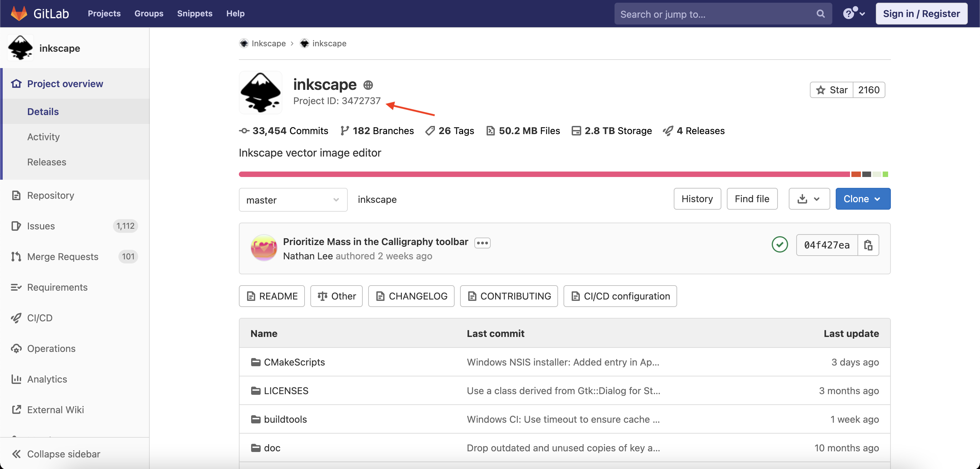
Task: Click the GitLab fox logo
Action: click(19, 13)
